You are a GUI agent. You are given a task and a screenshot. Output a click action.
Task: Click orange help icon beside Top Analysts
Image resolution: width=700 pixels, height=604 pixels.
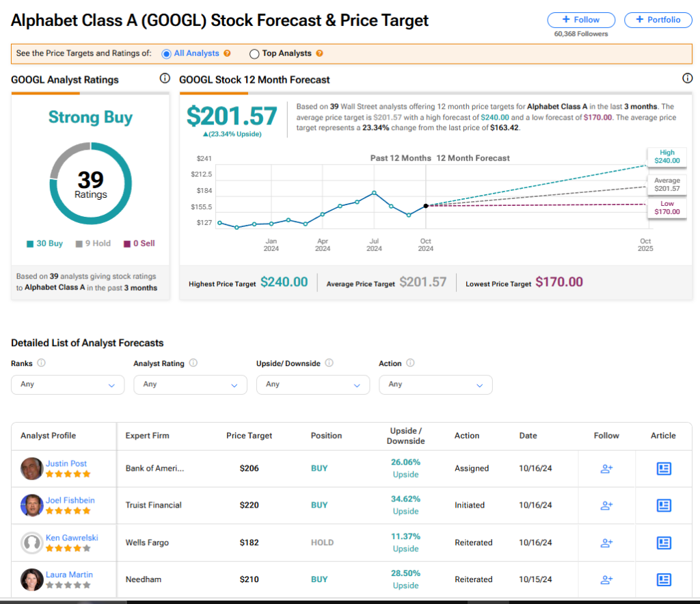click(319, 53)
